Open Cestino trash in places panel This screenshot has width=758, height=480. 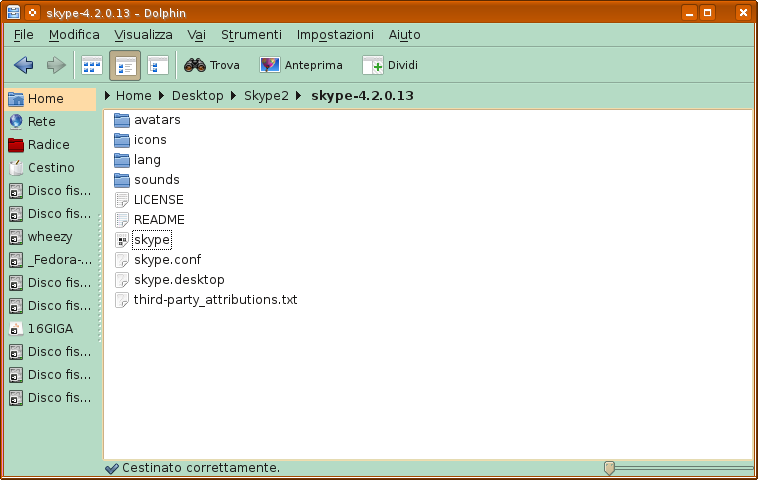pos(50,168)
